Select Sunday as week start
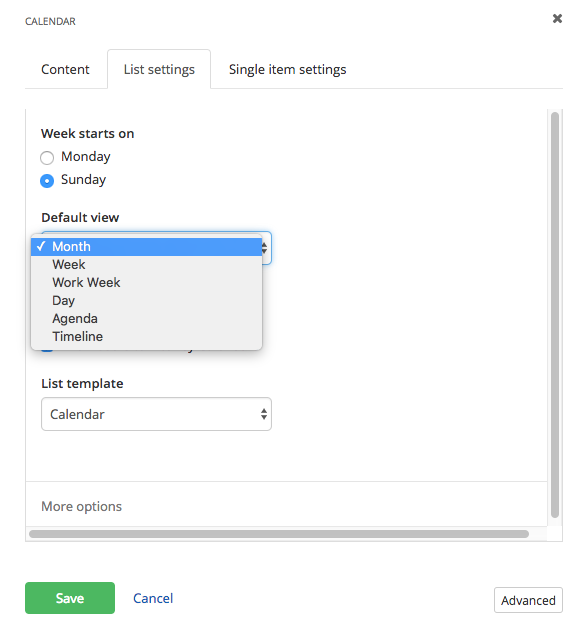Image resolution: width=588 pixels, height=629 pixels. pyautogui.click(x=47, y=181)
